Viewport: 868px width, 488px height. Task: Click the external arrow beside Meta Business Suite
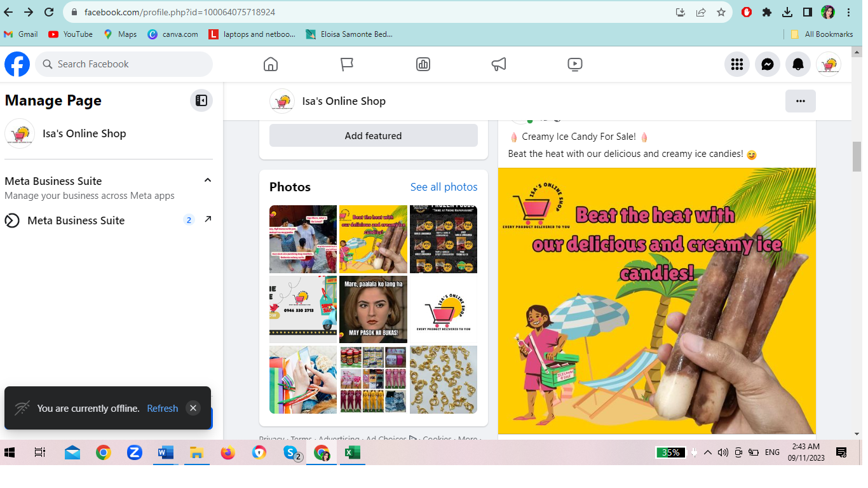point(208,220)
